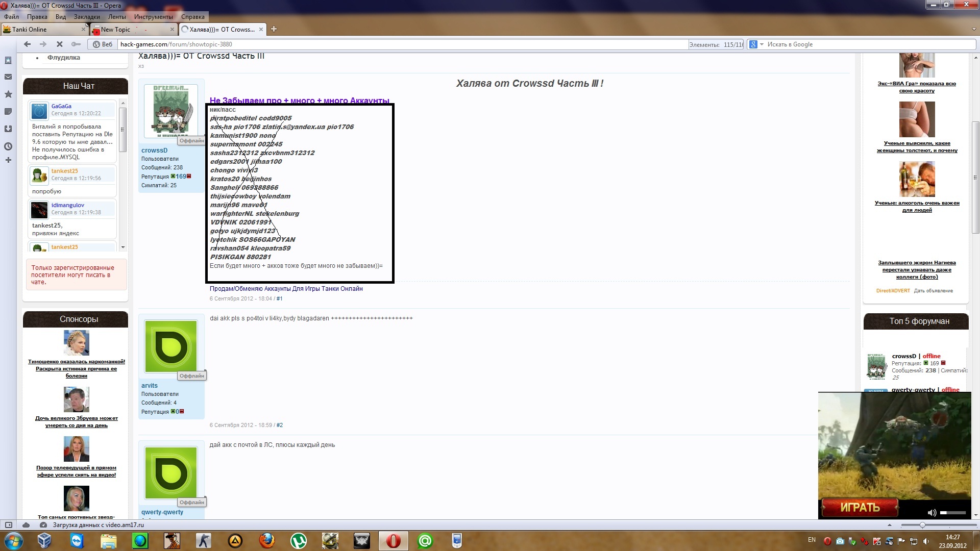This screenshot has height=551, width=980.
Task: Open the Файл menu
Action: [x=11, y=16]
